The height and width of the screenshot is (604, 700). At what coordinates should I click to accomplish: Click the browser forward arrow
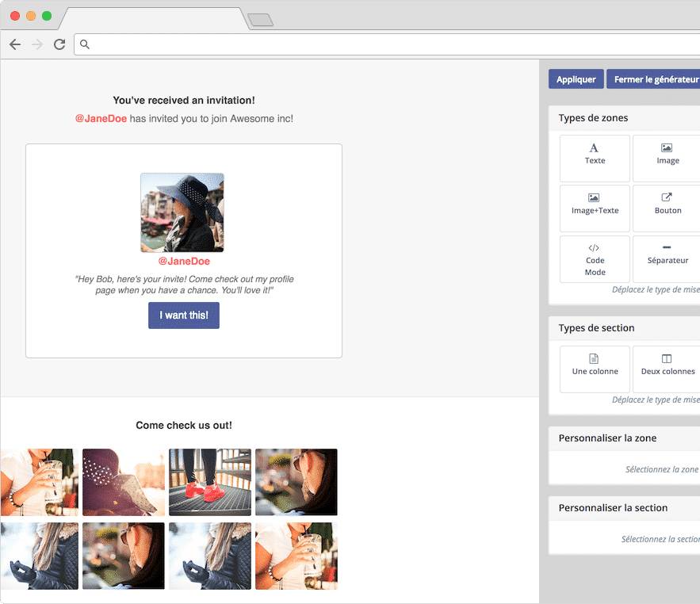coord(37,44)
